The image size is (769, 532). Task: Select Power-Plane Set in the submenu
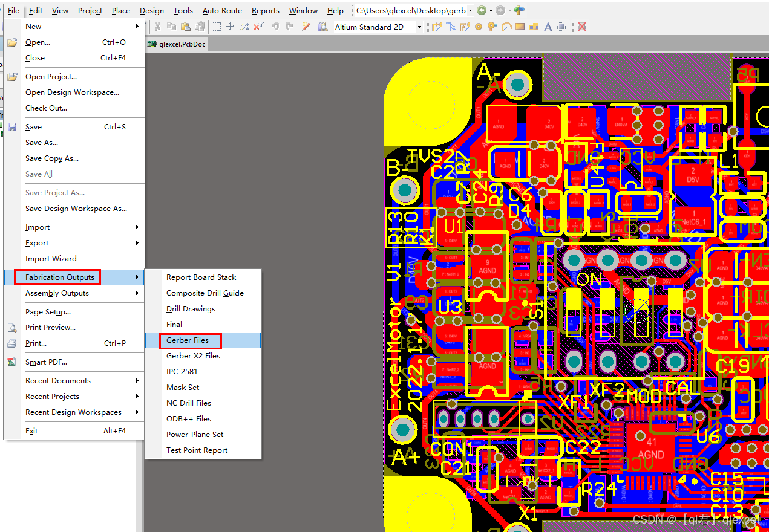click(203, 435)
